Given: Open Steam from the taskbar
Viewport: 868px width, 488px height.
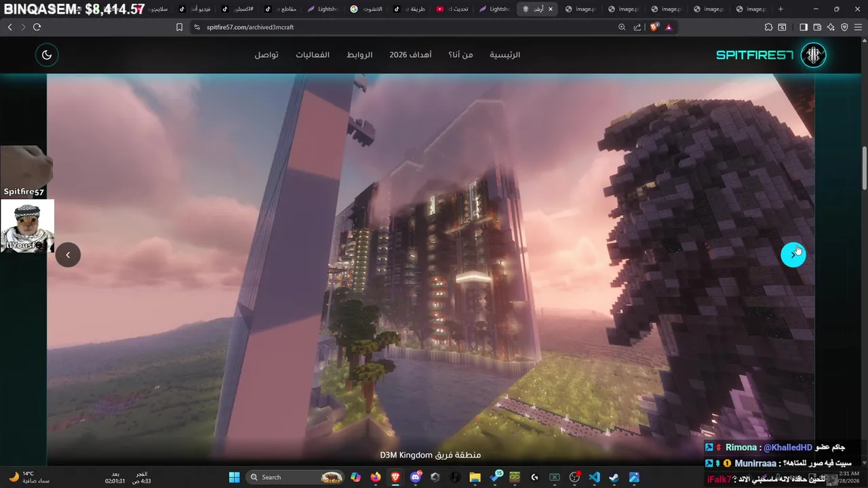Looking at the screenshot, I should [614, 477].
